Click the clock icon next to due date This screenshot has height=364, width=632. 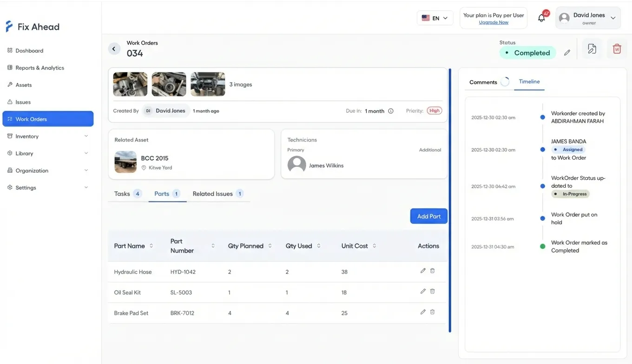pos(390,110)
